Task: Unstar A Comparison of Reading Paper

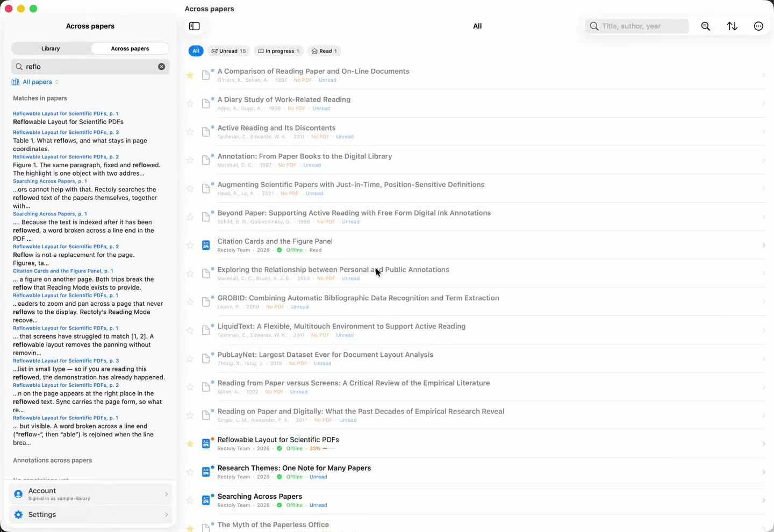Action: [x=190, y=75]
